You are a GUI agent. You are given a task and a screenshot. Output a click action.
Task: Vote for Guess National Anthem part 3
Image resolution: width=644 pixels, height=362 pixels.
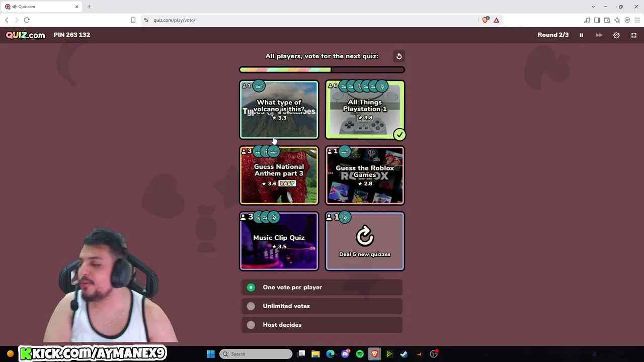[x=279, y=175]
